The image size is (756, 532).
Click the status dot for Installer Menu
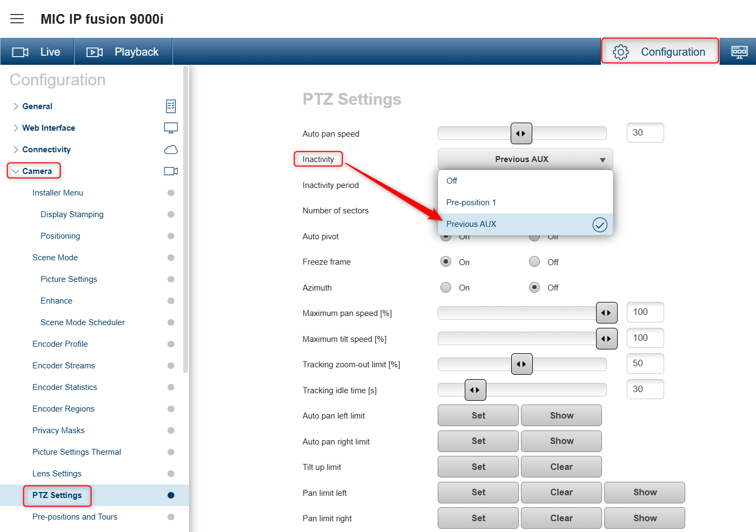tap(171, 193)
